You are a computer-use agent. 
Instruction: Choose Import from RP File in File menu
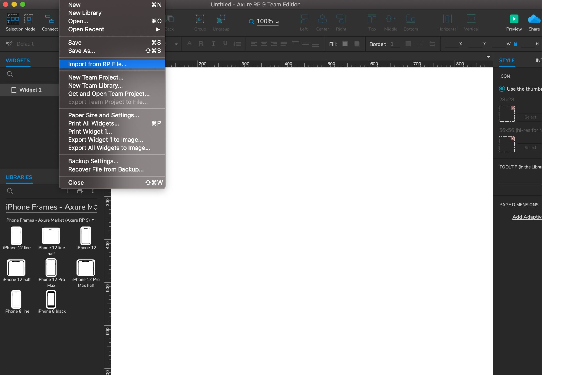[x=97, y=64]
